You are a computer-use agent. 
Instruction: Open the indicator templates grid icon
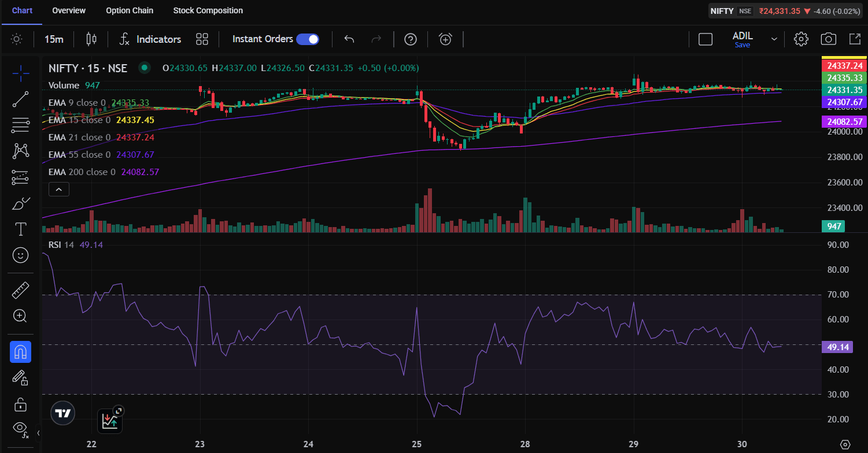(202, 39)
